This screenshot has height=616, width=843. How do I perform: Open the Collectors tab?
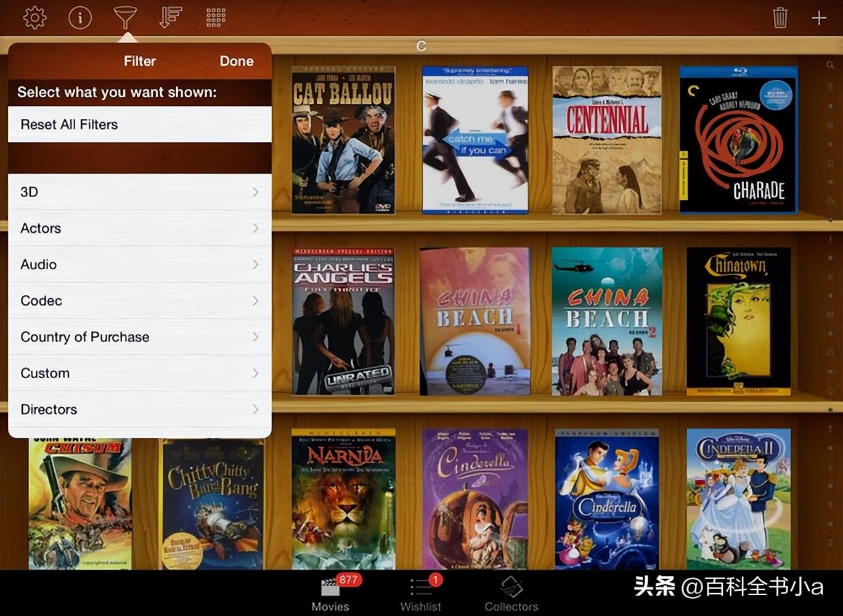point(511,591)
